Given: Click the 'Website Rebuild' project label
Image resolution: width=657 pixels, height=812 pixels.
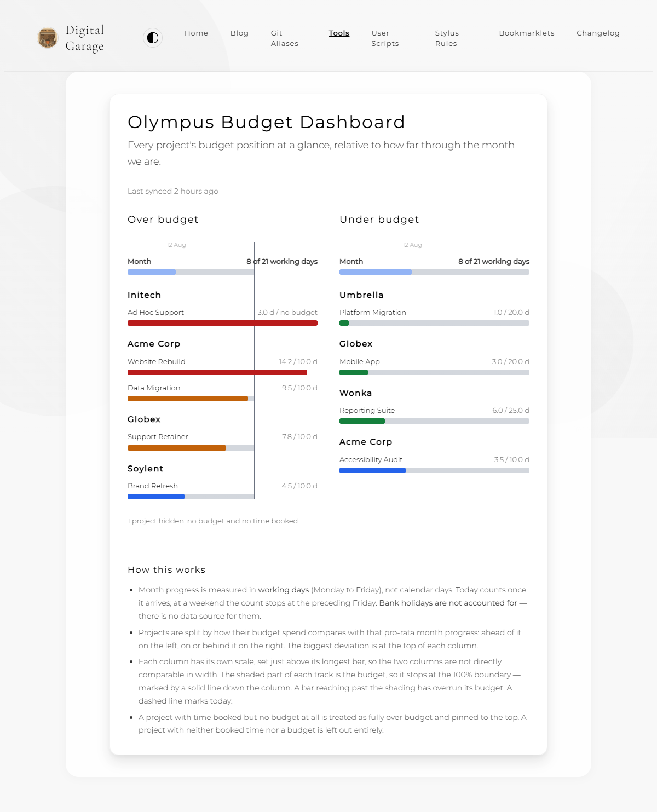Looking at the screenshot, I should pos(156,361).
